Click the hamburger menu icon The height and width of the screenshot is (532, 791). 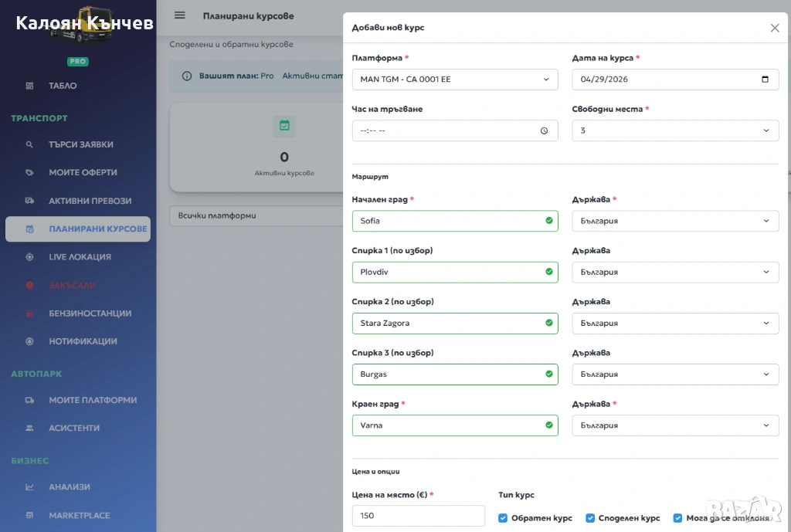[x=180, y=15]
